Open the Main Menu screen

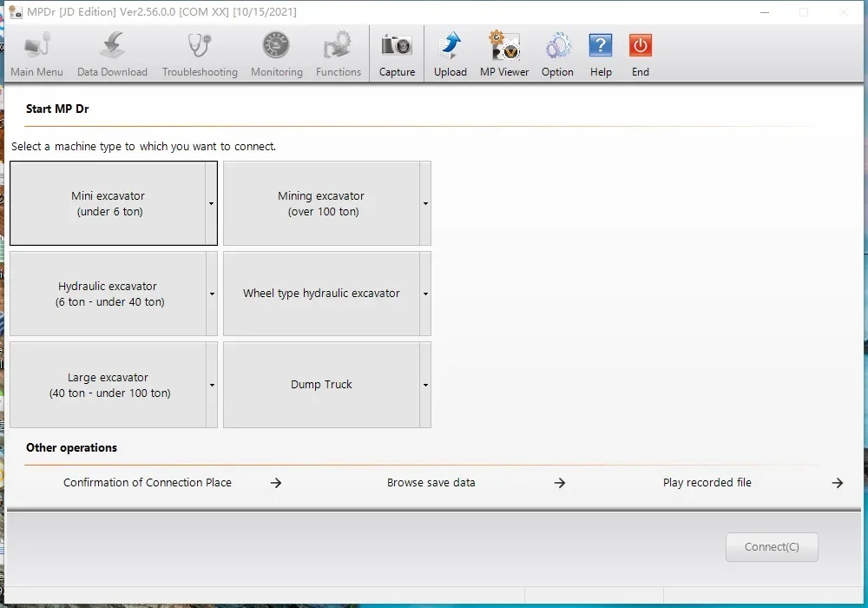pos(36,52)
